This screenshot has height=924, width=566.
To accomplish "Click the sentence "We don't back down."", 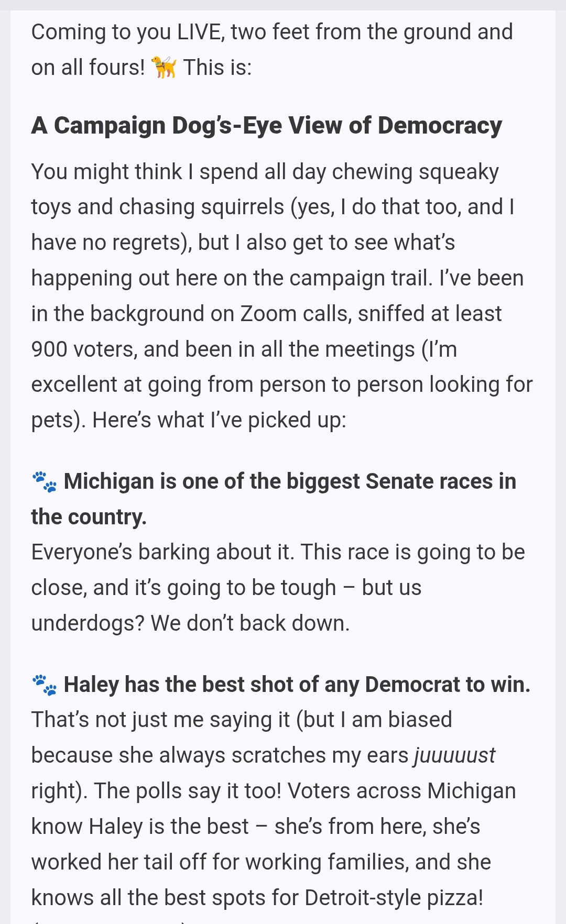I will (x=250, y=623).
